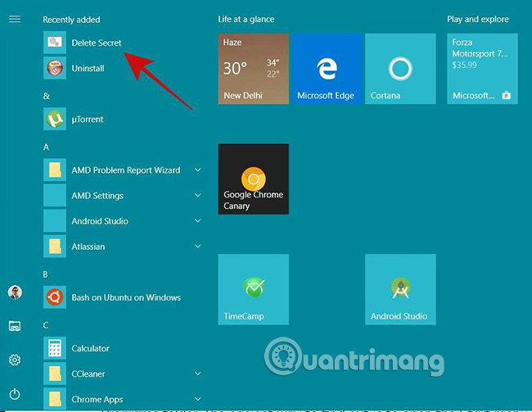The height and width of the screenshot is (412, 532).
Task: Select 'AMD Problem Report Wizard' entry text
Action: click(126, 170)
